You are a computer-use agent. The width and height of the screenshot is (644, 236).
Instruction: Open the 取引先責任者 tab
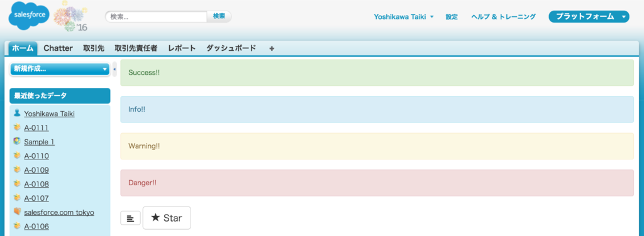click(136, 48)
